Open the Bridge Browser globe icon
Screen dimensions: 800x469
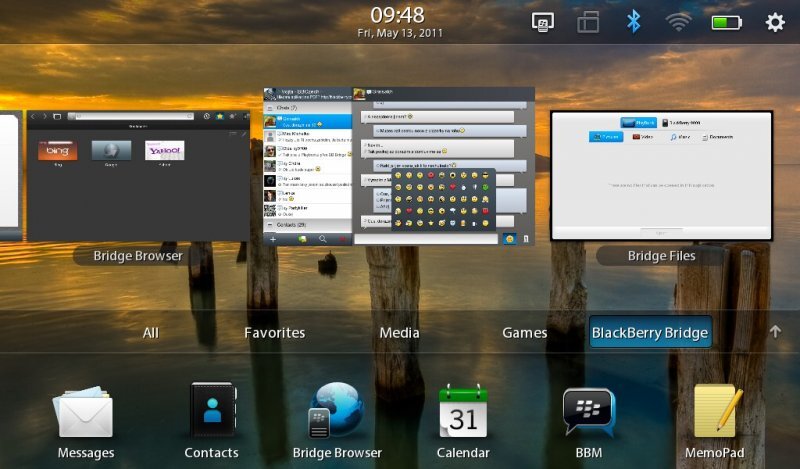(x=336, y=410)
